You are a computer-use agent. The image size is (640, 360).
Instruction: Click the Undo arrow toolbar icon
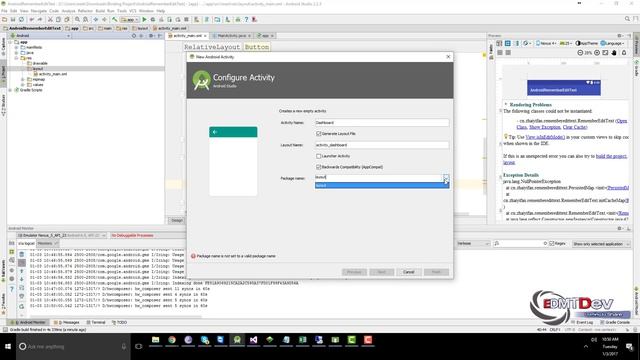coord(31,19)
